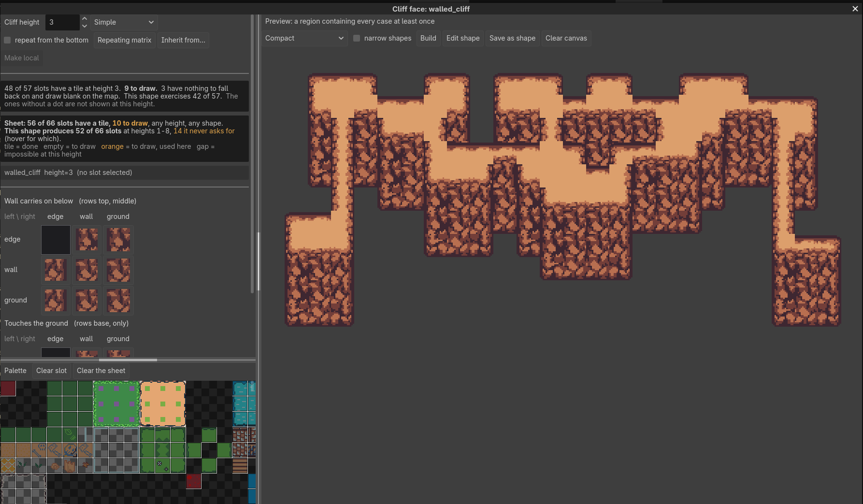The height and width of the screenshot is (504, 863).
Task: Toggle the narrow shapes checkbox
Action: (x=357, y=38)
